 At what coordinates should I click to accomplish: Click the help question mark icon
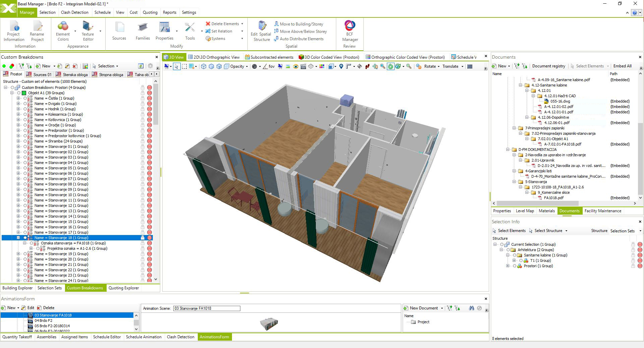tap(634, 12)
